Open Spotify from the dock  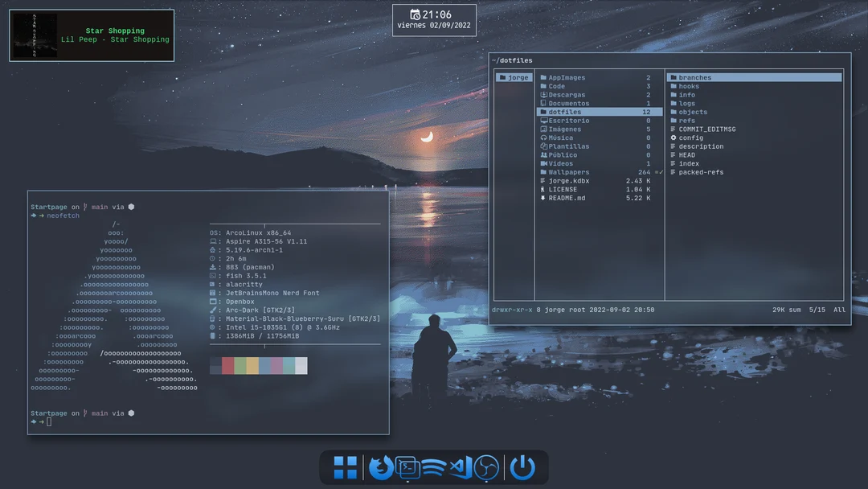pos(434,466)
